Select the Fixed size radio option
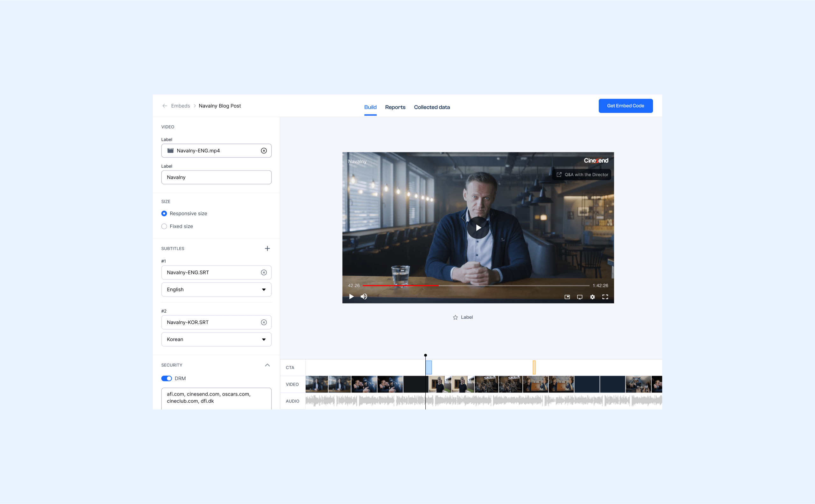The height and width of the screenshot is (504, 815). tap(164, 226)
